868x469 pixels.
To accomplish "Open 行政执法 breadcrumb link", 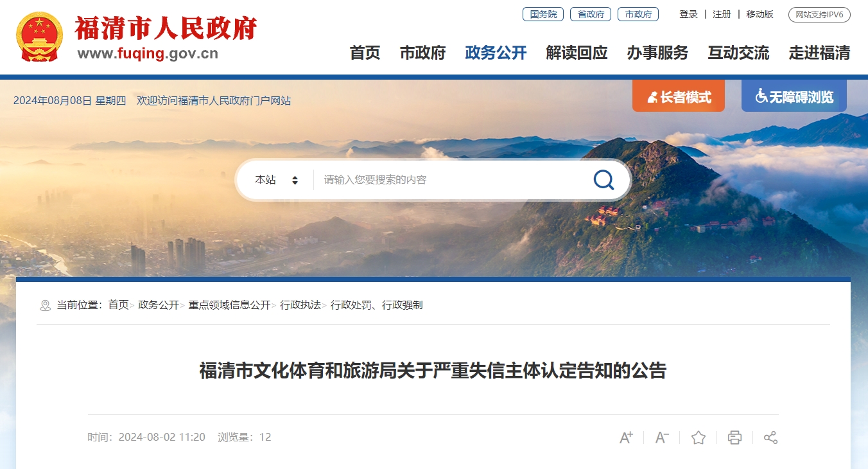I will tap(300, 305).
